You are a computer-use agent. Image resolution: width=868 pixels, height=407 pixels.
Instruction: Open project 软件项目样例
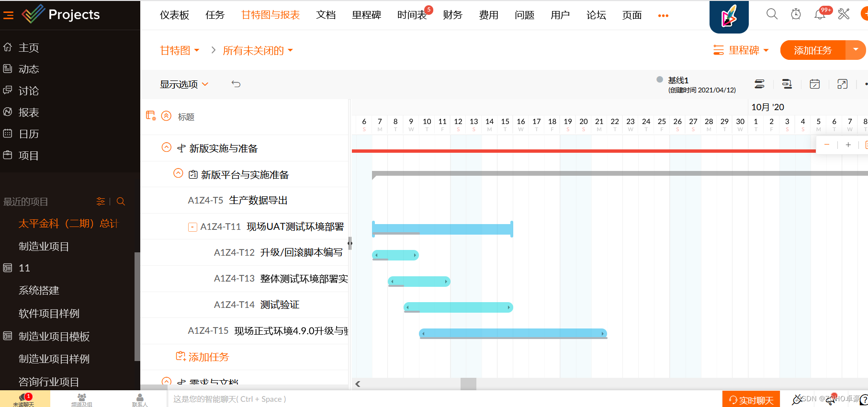point(49,313)
